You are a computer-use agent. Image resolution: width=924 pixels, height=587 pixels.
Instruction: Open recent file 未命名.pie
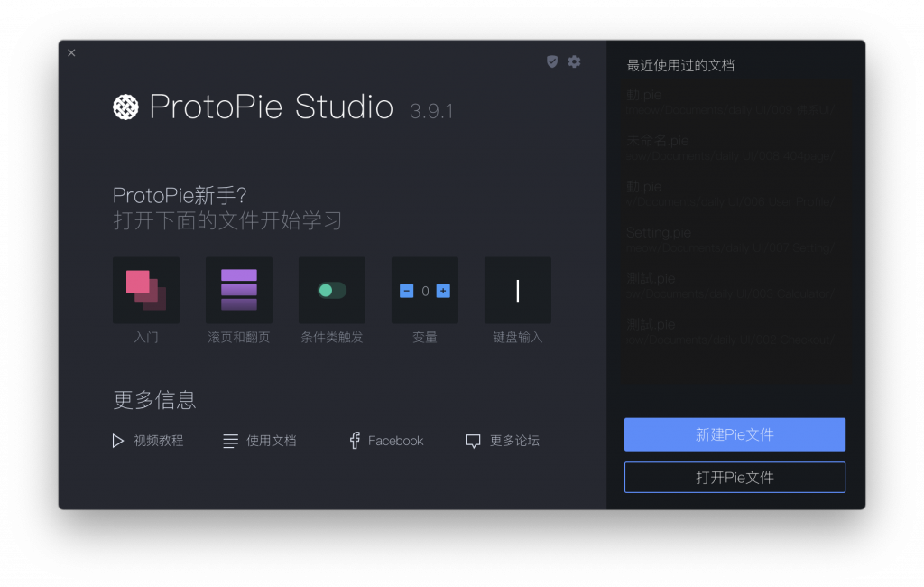click(x=731, y=147)
